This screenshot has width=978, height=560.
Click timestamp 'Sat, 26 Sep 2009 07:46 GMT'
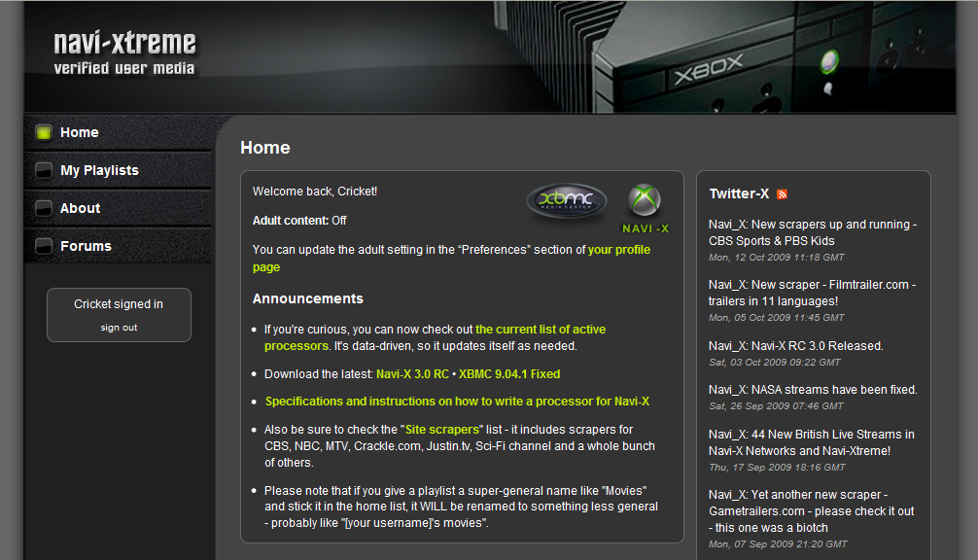(x=776, y=406)
